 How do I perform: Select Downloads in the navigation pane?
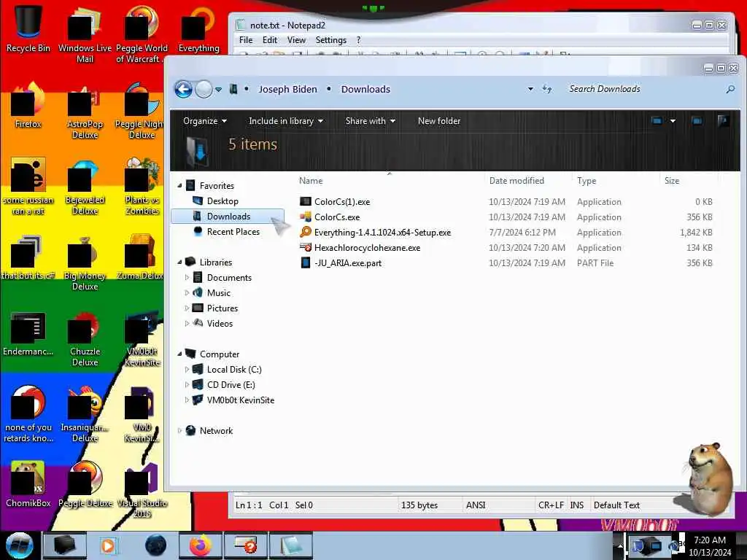228,216
